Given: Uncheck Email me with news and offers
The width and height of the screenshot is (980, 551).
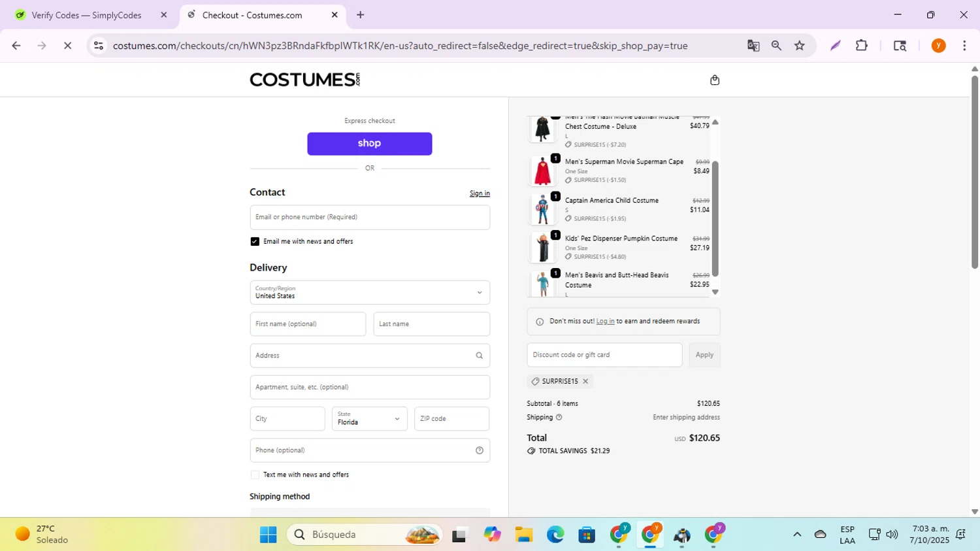Looking at the screenshot, I should coord(255,242).
